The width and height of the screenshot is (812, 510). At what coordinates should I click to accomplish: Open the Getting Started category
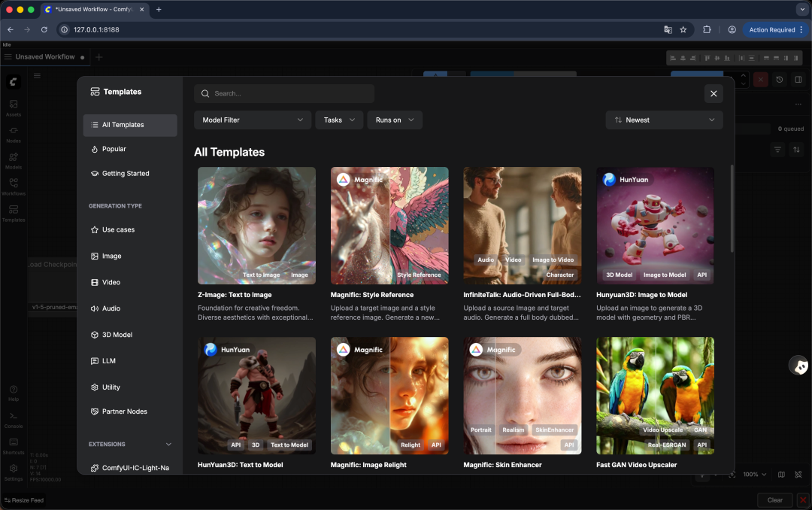[x=130, y=174]
